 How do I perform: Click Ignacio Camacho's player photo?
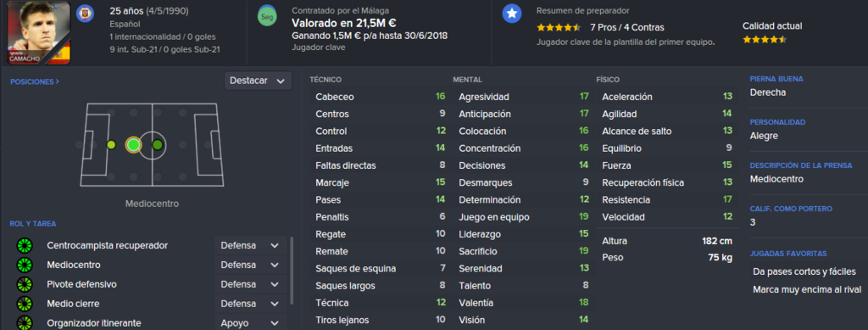pyautogui.click(x=39, y=33)
